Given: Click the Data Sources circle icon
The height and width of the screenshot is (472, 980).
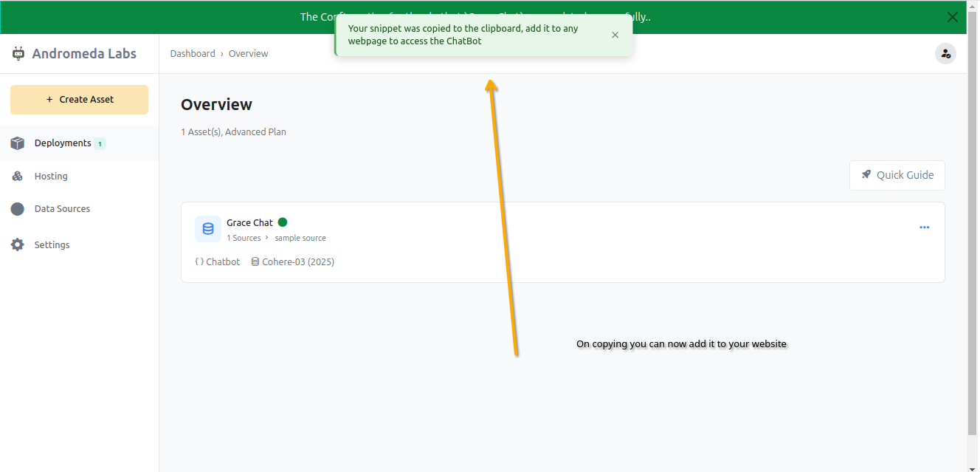Looking at the screenshot, I should coord(18,209).
